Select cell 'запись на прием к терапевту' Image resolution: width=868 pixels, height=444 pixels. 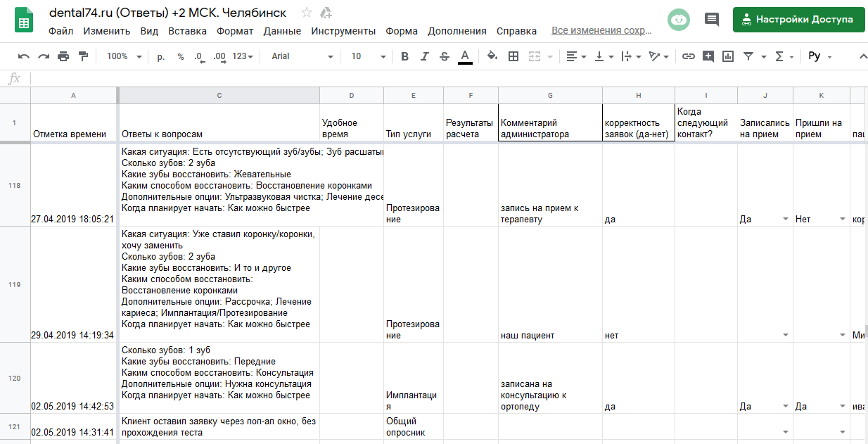pos(550,185)
